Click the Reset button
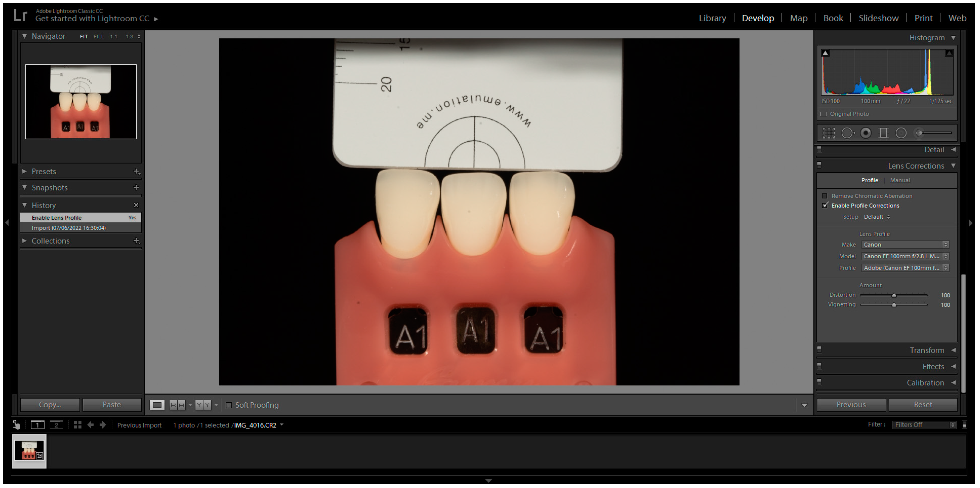 pos(922,405)
